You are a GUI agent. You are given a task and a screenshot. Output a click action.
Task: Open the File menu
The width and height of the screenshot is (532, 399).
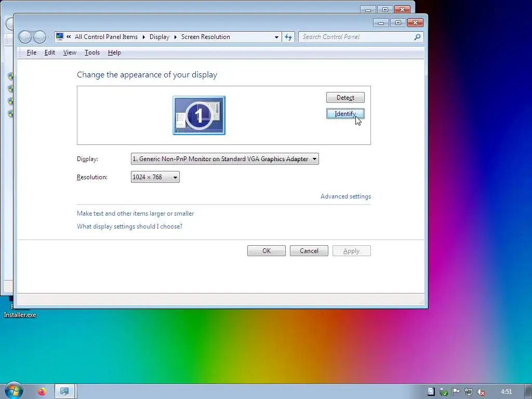(x=32, y=52)
